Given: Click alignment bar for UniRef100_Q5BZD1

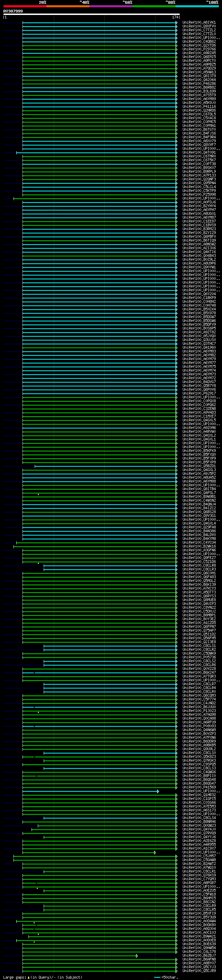Looking at the screenshot, I should click(106, 466).
